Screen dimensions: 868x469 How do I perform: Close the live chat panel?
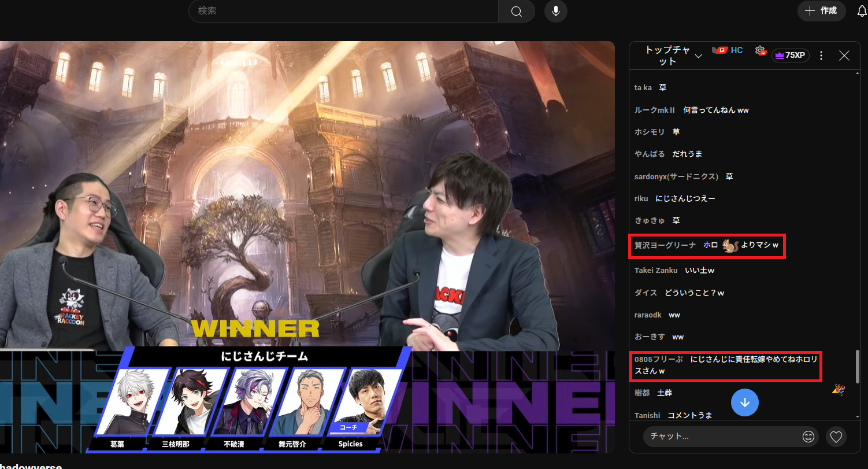coord(844,56)
